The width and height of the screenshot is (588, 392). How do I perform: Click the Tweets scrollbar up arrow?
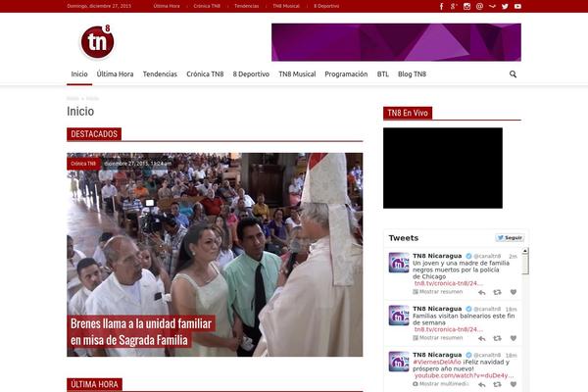point(525,251)
